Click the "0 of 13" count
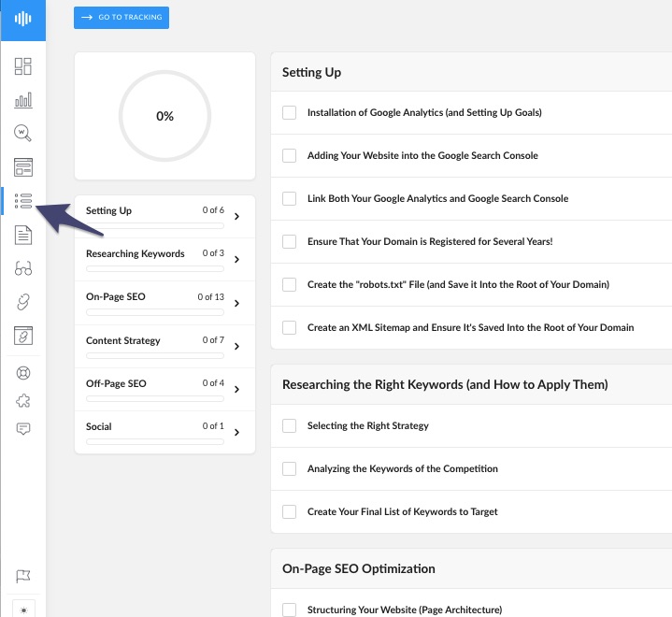The image size is (672, 617). (211, 296)
